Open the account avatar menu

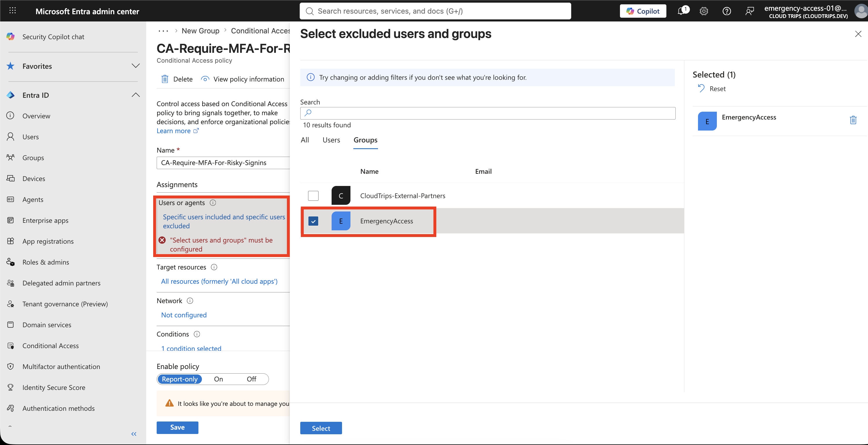pyautogui.click(x=861, y=11)
